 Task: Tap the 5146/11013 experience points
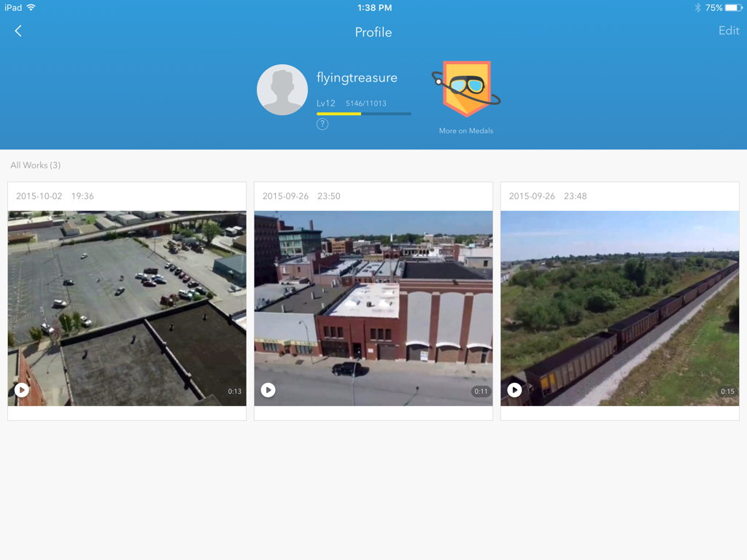(x=366, y=104)
